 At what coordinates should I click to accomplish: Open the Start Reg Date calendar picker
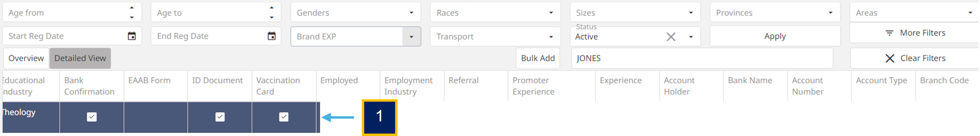132,36
